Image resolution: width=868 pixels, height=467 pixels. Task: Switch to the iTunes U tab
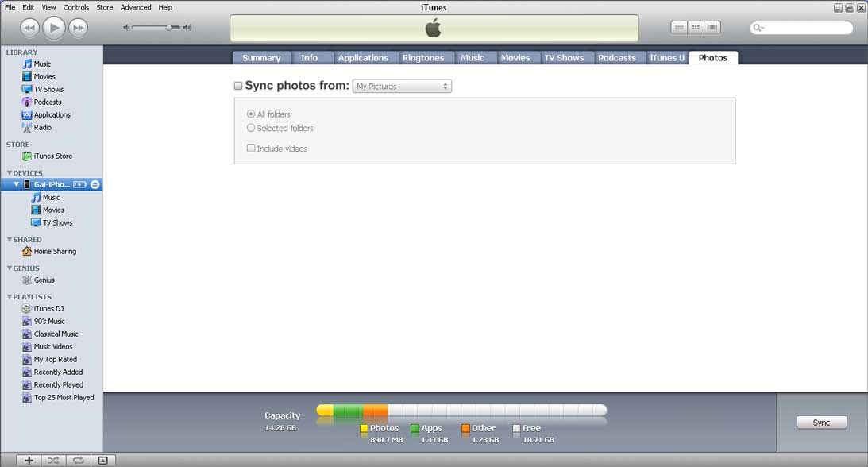[x=667, y=57]
